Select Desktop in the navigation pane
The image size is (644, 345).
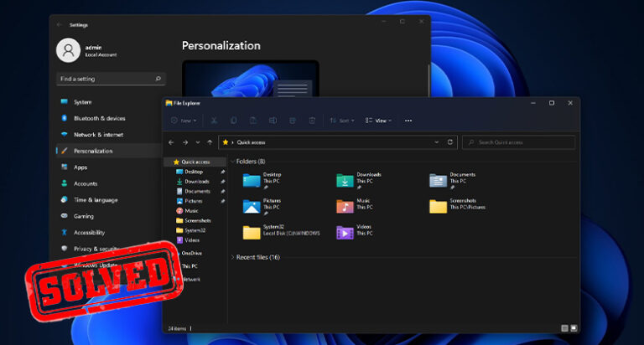(x=195, y=172)
